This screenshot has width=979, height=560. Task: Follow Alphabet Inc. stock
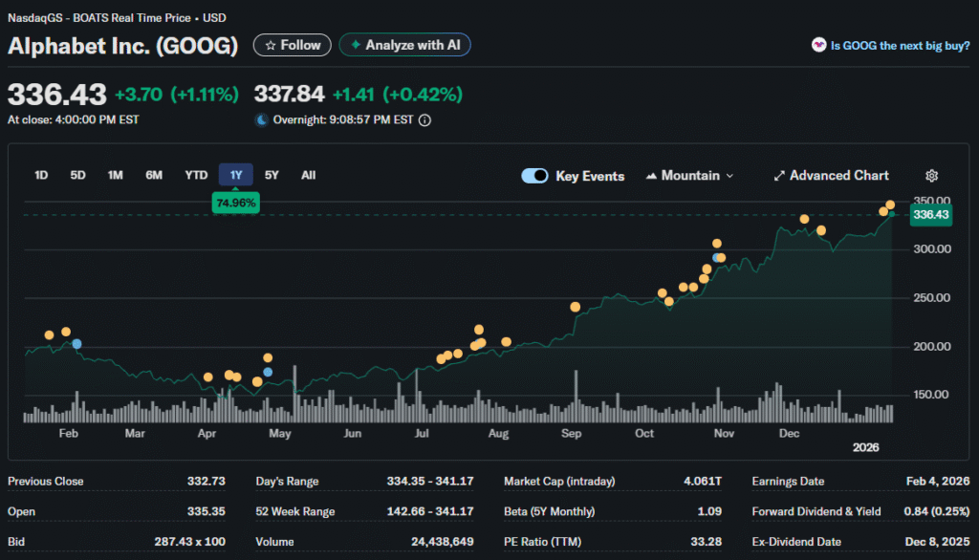click(293, 45)
